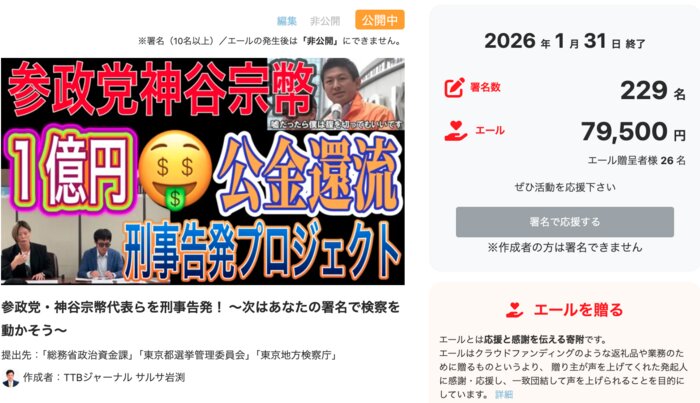
Task: Click the 2026年1月31日 終了 end date
Action: click(x=565, y=42)
